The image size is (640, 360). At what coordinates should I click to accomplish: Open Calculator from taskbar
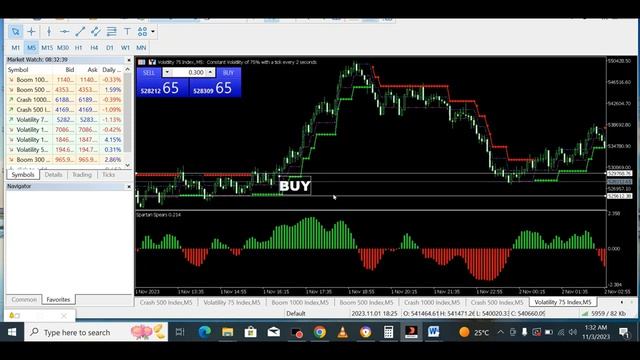coord(388,332)
